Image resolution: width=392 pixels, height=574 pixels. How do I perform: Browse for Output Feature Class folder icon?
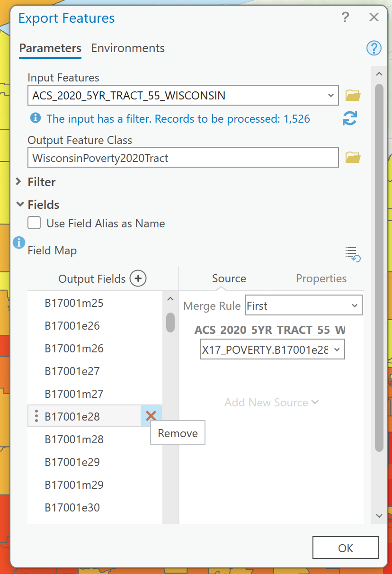click(x=353, y=157)
